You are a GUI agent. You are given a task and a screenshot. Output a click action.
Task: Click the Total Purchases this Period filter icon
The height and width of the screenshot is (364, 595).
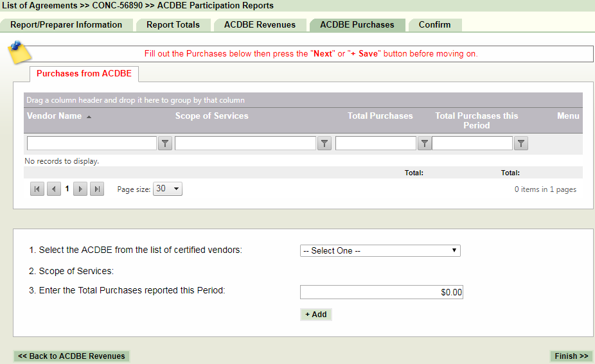click(520, 143)
